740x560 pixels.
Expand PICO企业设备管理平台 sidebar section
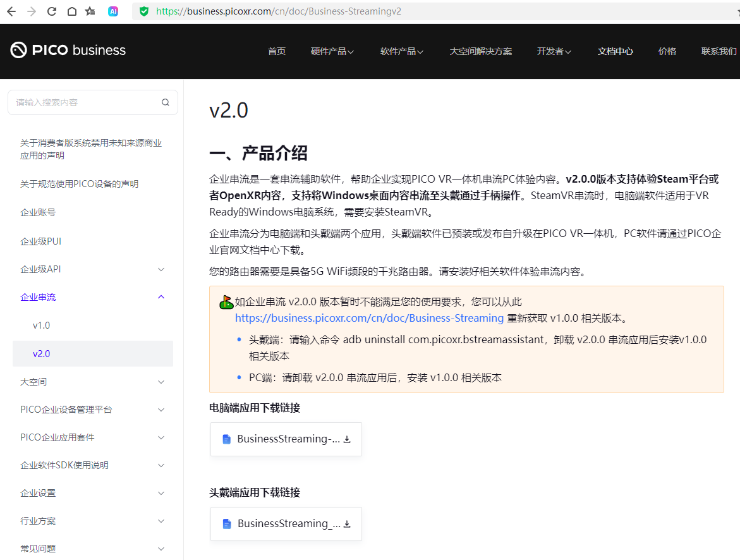[92, 410]
